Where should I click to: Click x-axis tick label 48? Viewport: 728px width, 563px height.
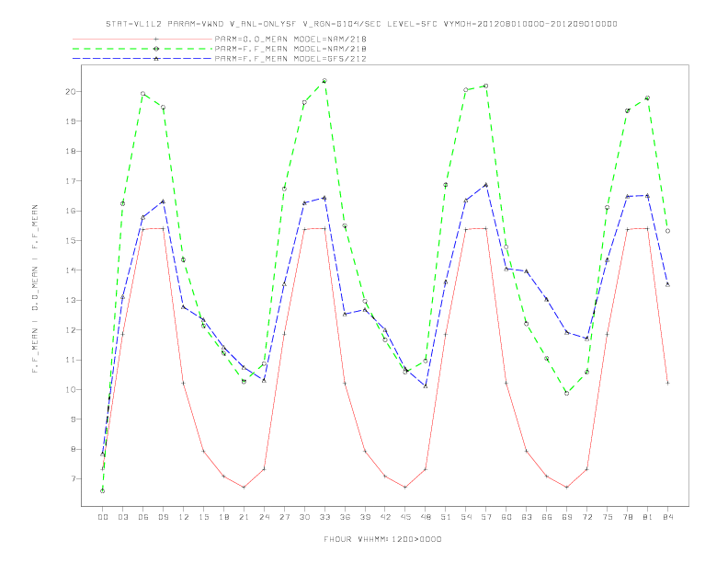[x=426, y=517]
